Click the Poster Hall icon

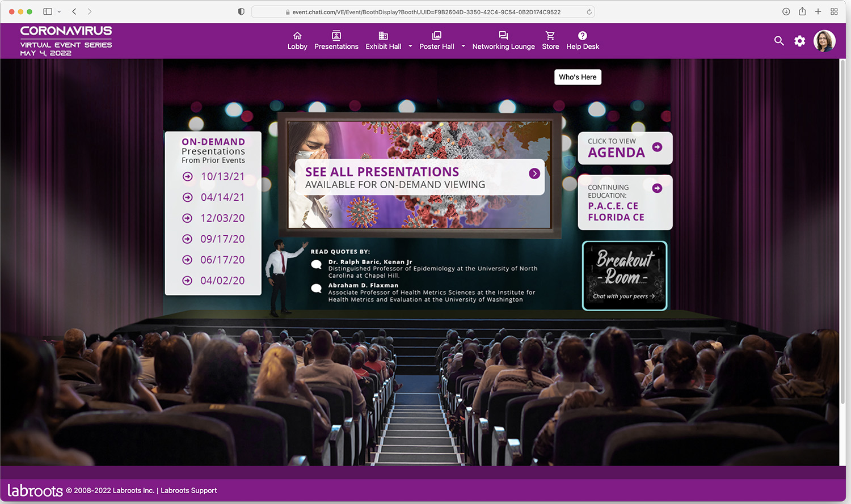pyautogui.click(x=436, y=36)
